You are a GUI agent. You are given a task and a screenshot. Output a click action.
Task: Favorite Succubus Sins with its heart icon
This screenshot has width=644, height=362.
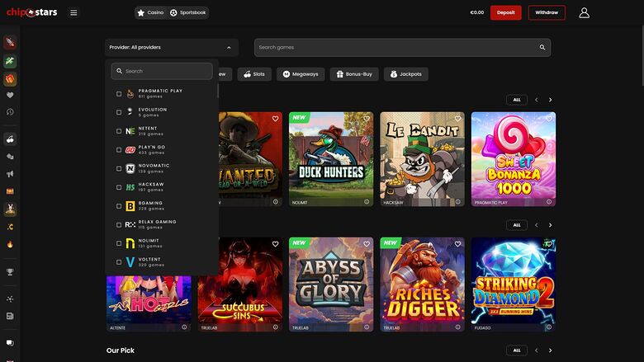(275, 244)
